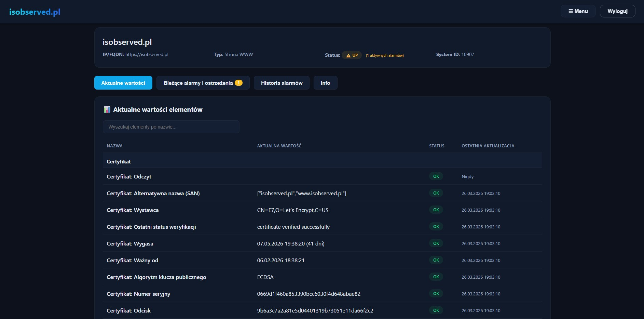Click the 'Nigdy' last update value
The width and height of the screenshot is (644, 319).
click(467, 176)
